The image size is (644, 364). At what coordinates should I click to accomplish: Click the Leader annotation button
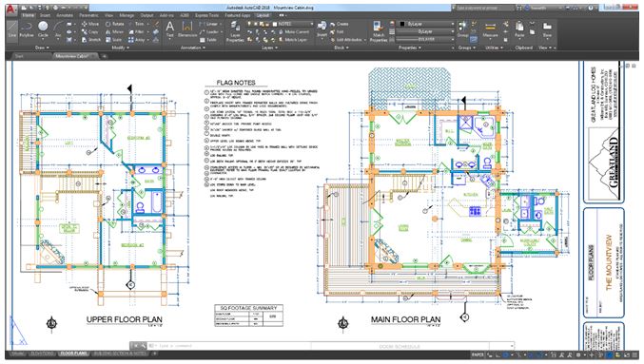(209, 32)
